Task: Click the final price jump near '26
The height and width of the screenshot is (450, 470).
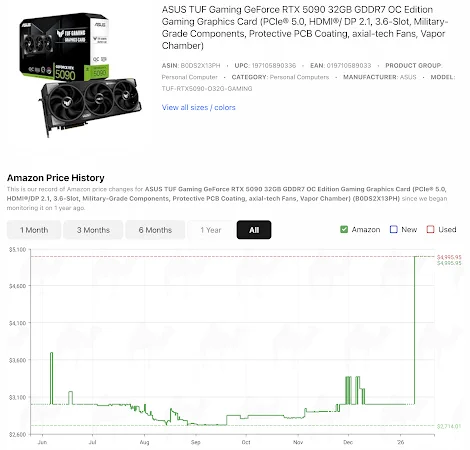Action: click(x=414, y=330)
